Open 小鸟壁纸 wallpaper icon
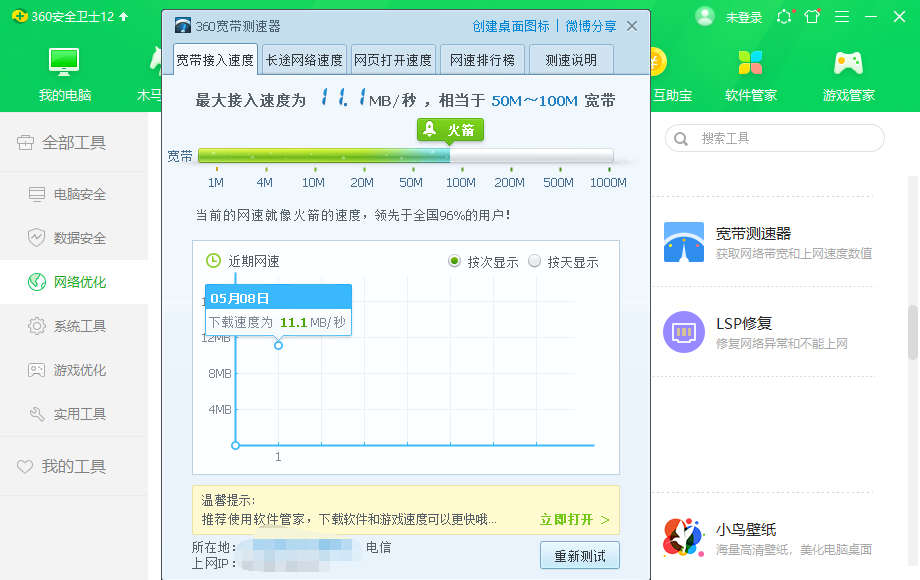The image size is (920, 580). (x=684, y=538)
